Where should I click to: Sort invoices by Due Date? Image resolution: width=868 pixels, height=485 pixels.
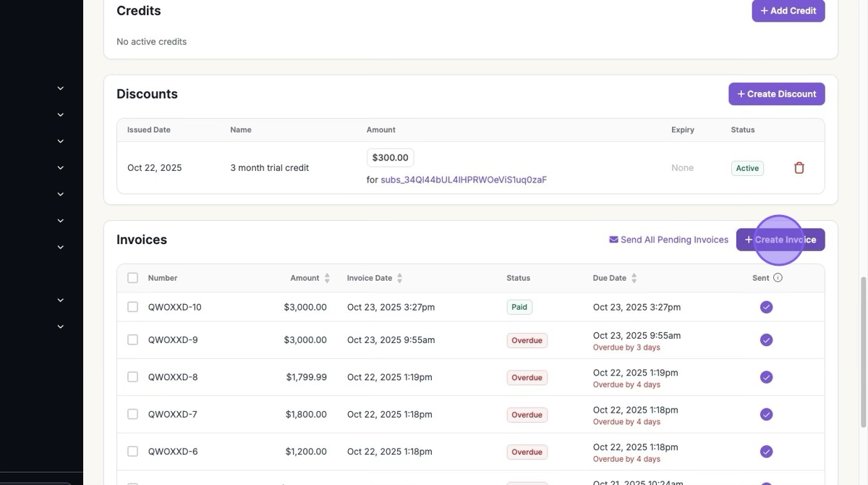(x=634, y=278)
